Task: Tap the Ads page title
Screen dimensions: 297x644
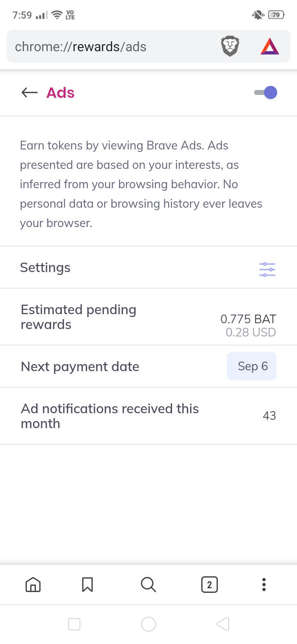Action: pos(60,92)
